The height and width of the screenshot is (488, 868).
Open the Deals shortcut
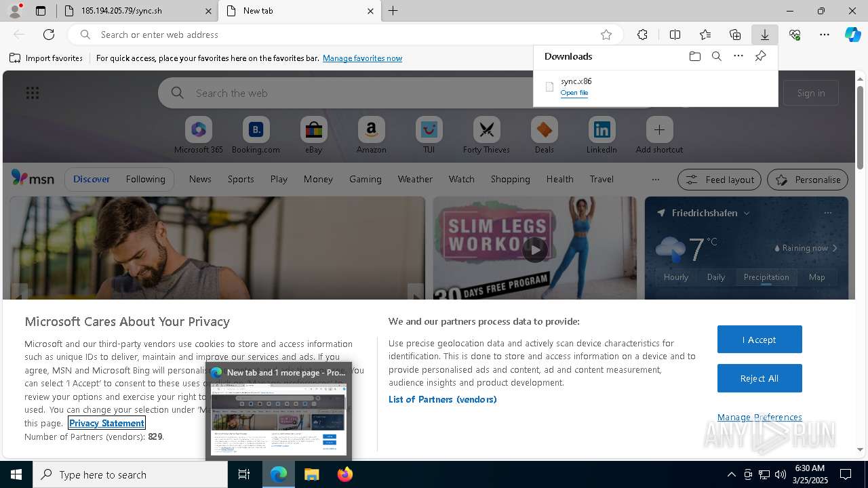[x=544, y=136]
